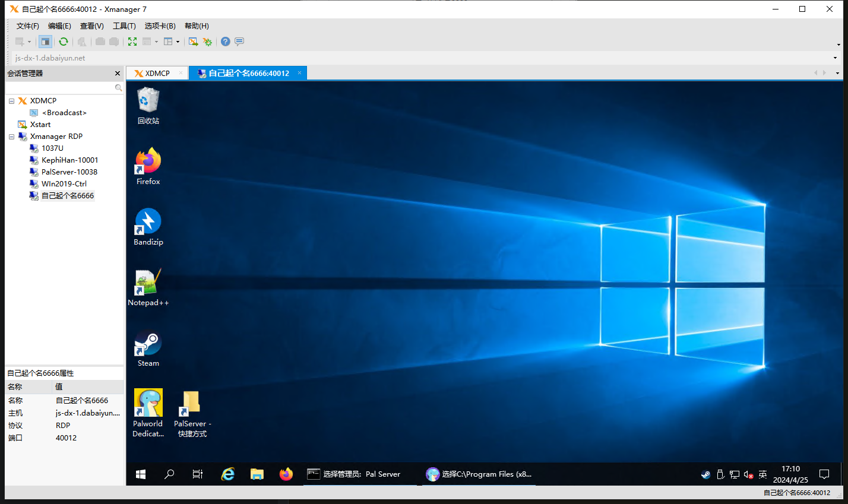Click the 名称 column header in properties
This screenshot has height=504, width=848.
[29, 386]
